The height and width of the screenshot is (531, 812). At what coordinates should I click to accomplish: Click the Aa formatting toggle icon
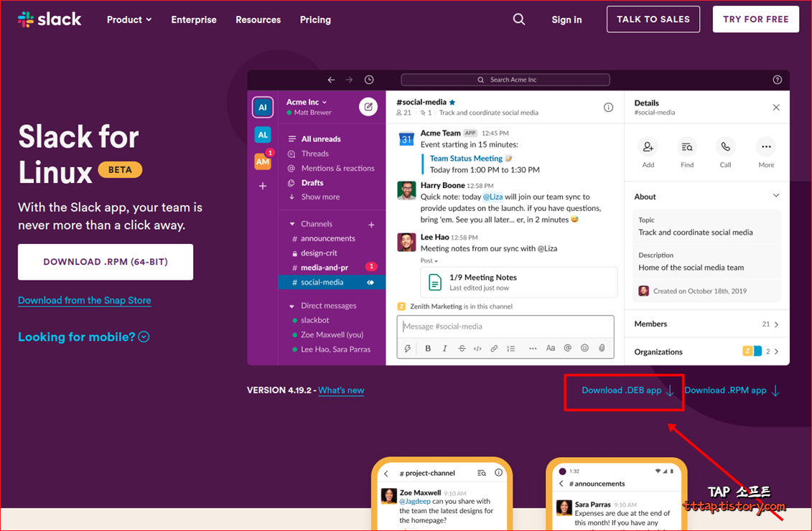[x=551, y=348]
